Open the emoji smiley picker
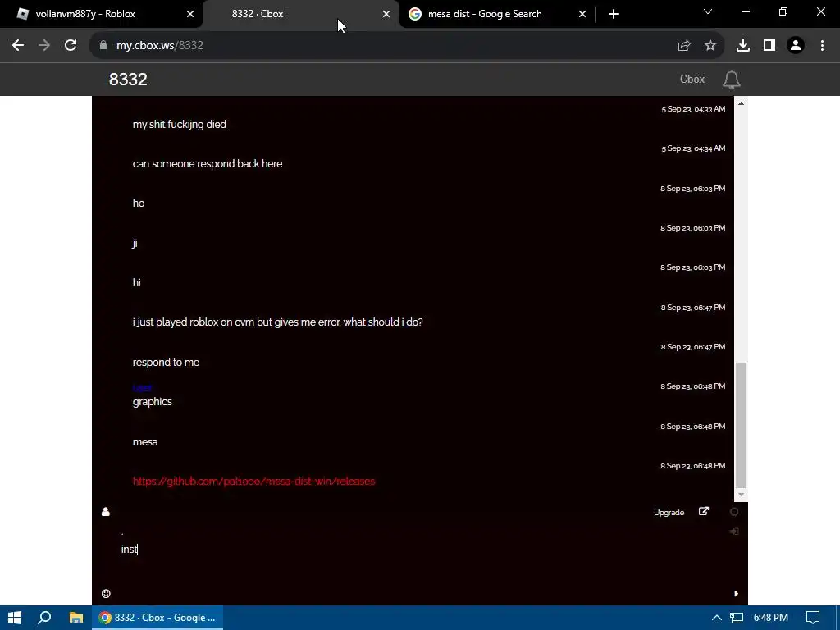This screenshot has height=630, width=840. click(106, 593)
